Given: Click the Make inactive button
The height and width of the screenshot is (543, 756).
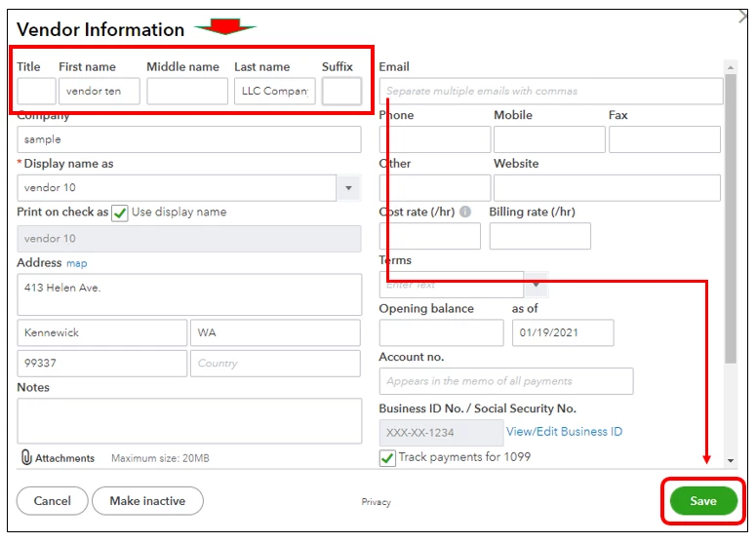Looking at the screenshot, I should [147, 501].
